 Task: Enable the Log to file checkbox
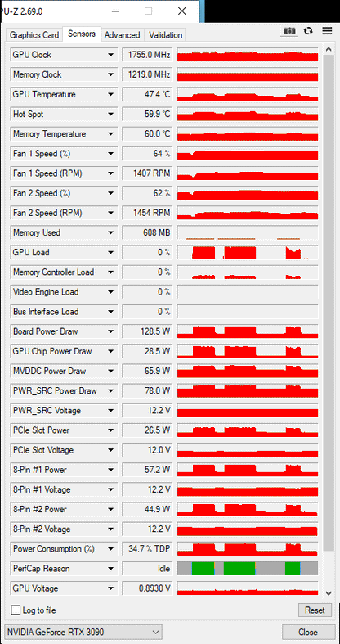pos(16,610)
